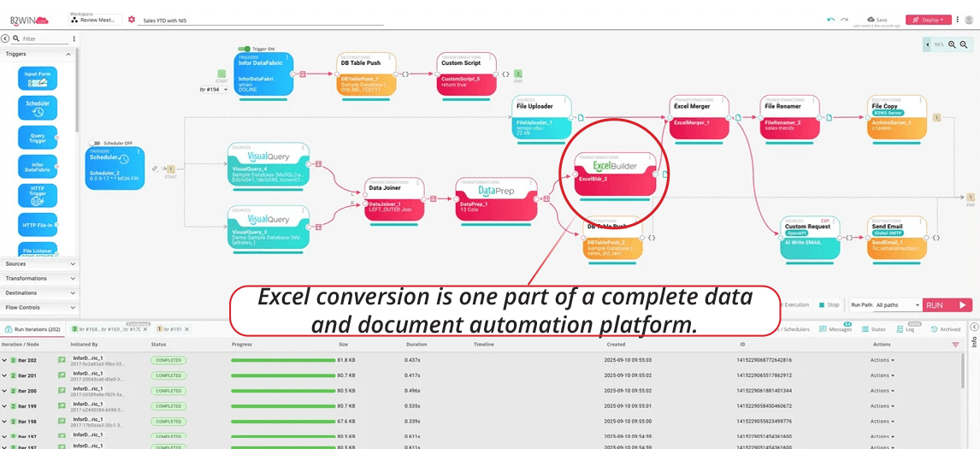The image size is (980, 449).
Task: Expand the Iter 200 row
Action: [x=3, y=391]
